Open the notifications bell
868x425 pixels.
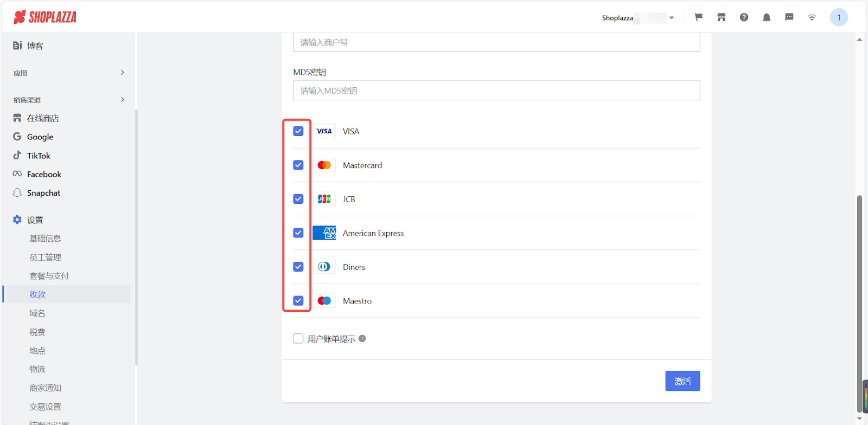tap(767, 17)
